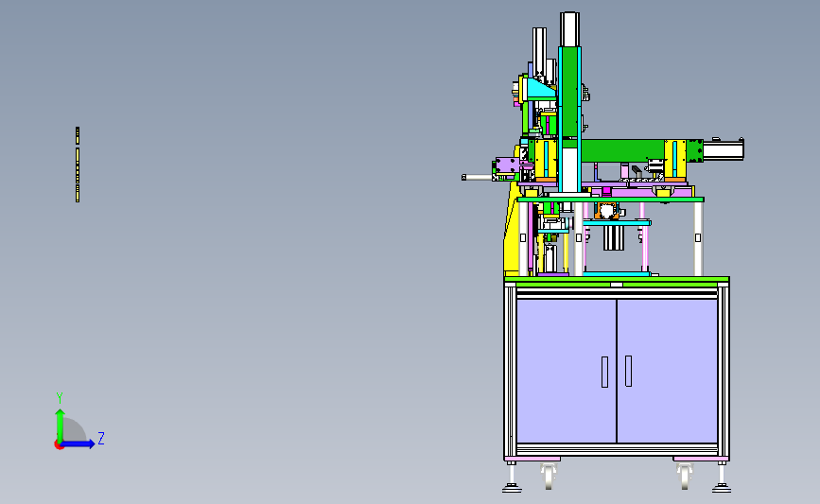Image resolution: width=820 pixels, height=504 pixels.
Task: Pick the purple block on the left actuator
Action: [x=507, y=165]
